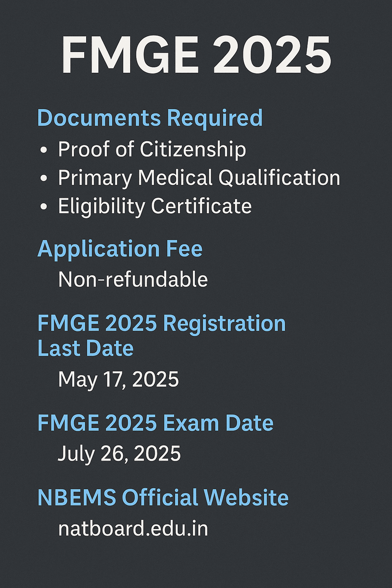The width and height of the screenshot is (392, 588).
Task: Select the Application Fee heading
Action: (x=120, y=249)
